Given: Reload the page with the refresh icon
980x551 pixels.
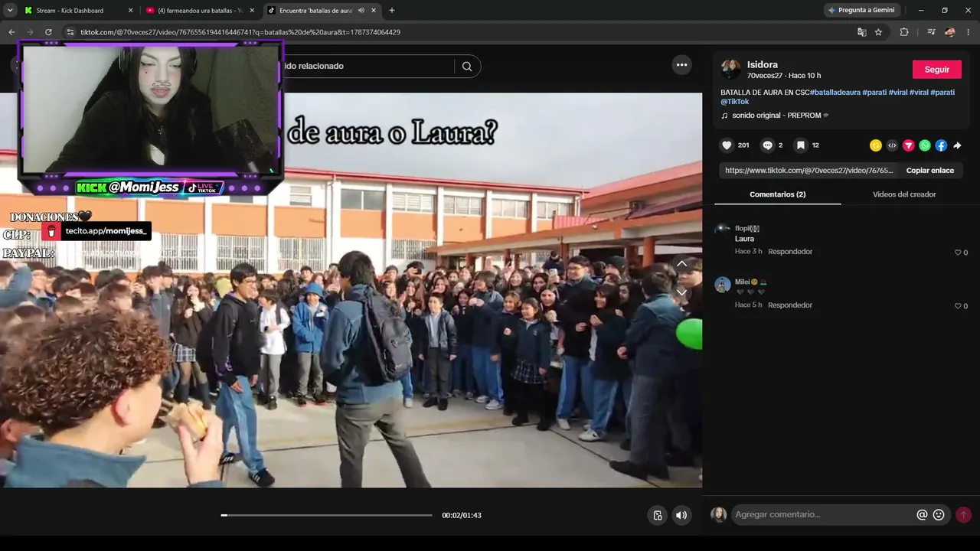Looking at the screenshot, I should point(48,32).
